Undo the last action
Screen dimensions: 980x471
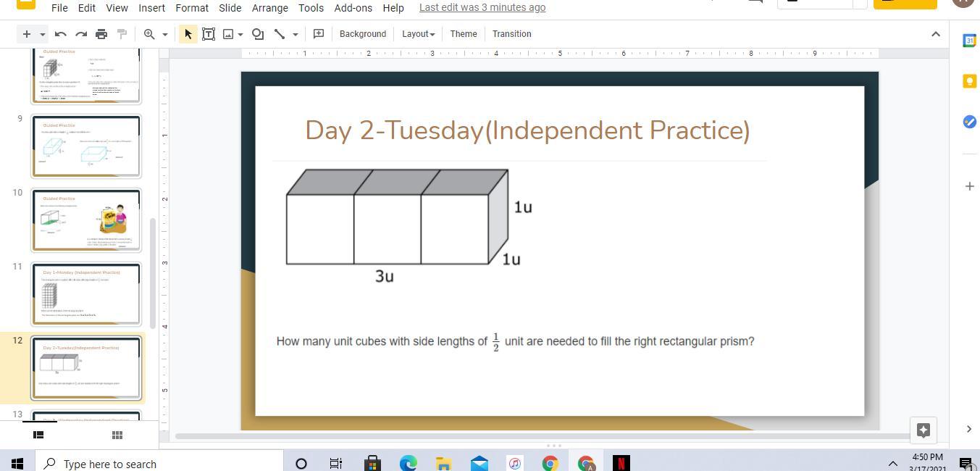(x=61, y=34)
